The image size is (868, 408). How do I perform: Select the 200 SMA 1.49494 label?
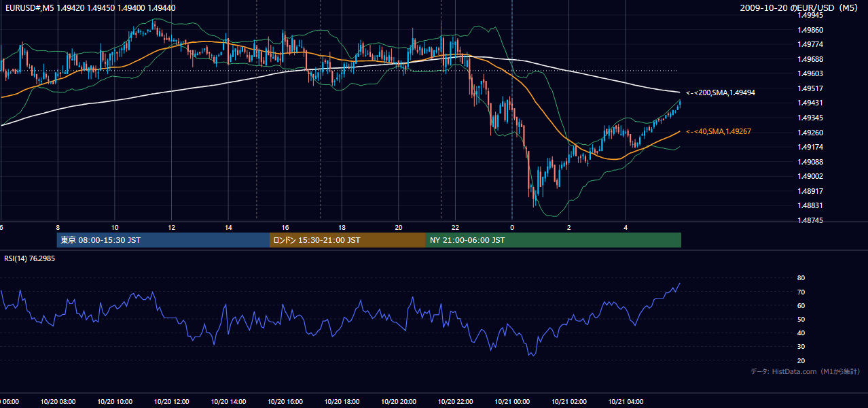(x=721, y=92)
